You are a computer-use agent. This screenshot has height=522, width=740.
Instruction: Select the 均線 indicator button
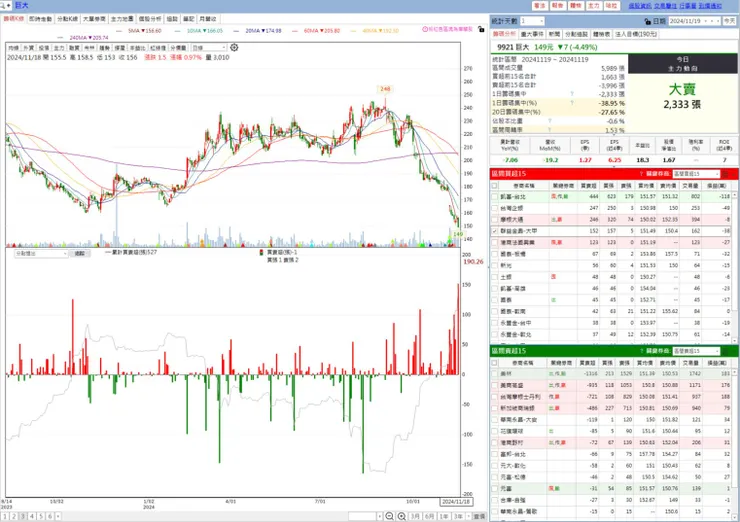tap(13, 48)
